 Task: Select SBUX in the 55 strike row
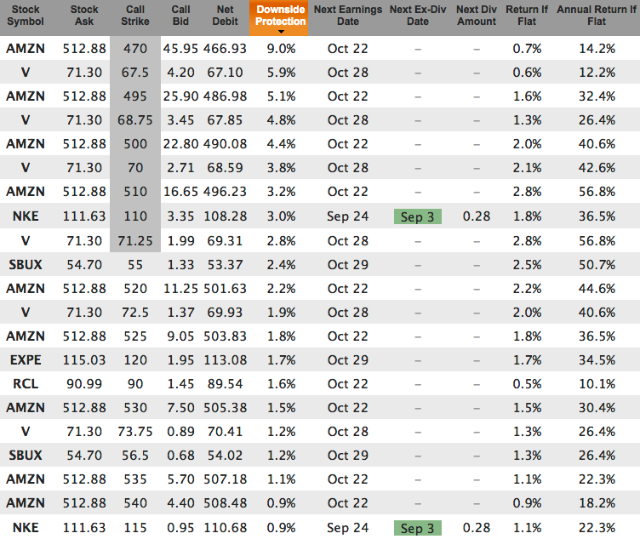pos(25,264)
